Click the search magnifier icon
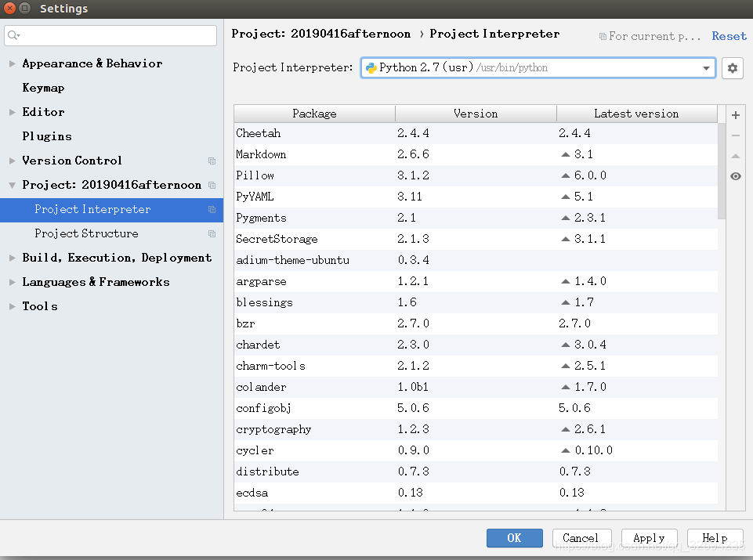753x560 pixels. (13, 35)
